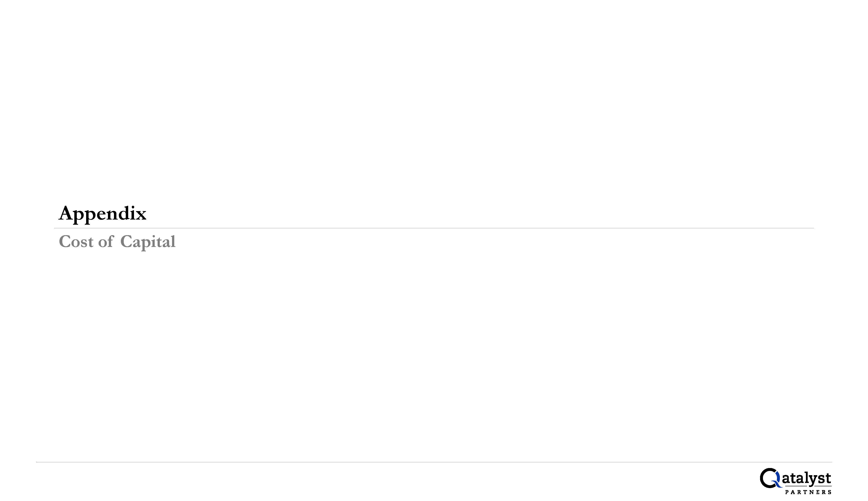Click the word PARTNERS under the logo

pyautogui.click(x=808, y=492)
